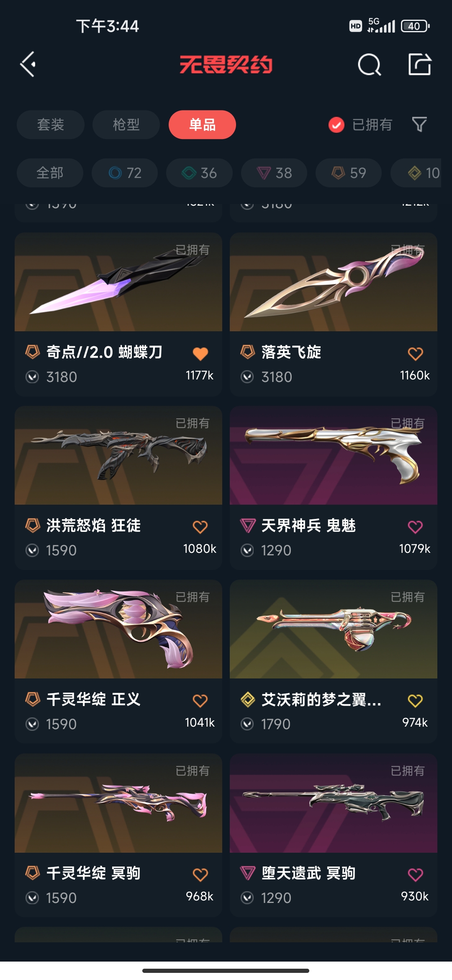
Task: Filter by pink tier 38 chip
Action: pyautogui.click(x=274, y=173)
